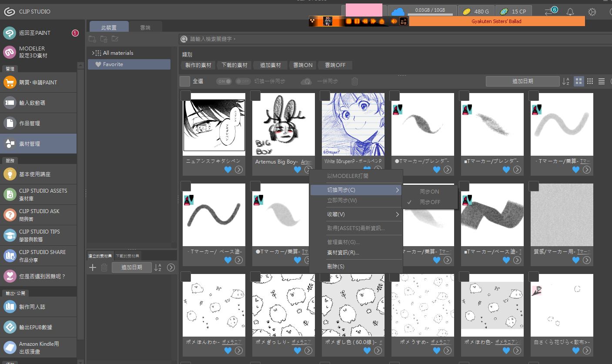Click the trash icon in the sync toolbar
Image resolution: width=612 pixels, height=364 pixels.
(x=355, y=81)
